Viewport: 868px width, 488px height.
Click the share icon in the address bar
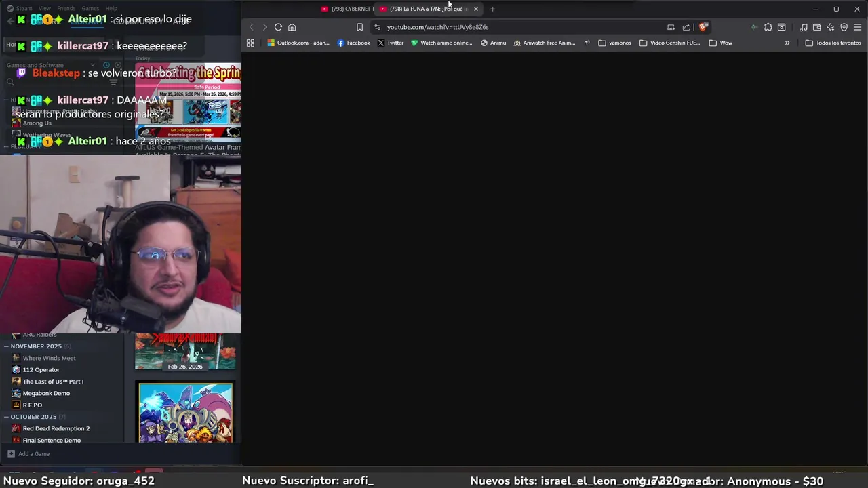686,27
